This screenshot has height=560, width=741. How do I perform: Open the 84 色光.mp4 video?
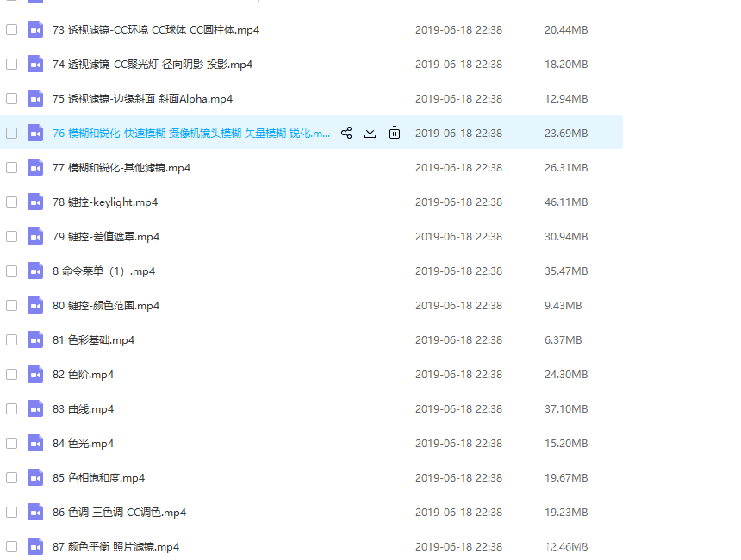click(83, 443)
